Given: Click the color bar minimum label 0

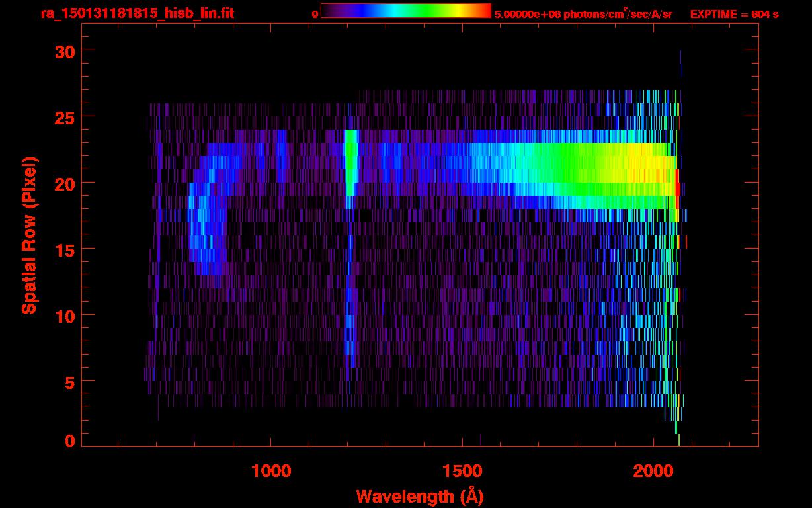Looking at the screenshot, I should [315, 14].
